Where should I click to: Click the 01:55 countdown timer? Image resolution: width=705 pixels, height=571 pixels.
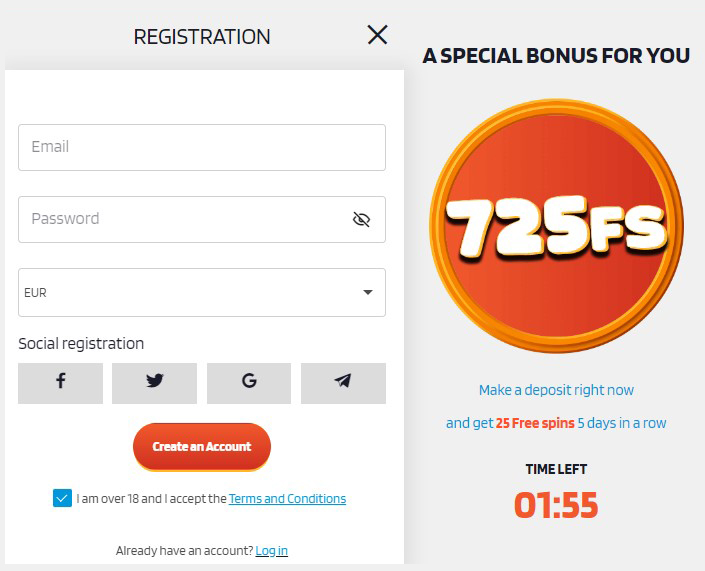[x=556, y=505]
